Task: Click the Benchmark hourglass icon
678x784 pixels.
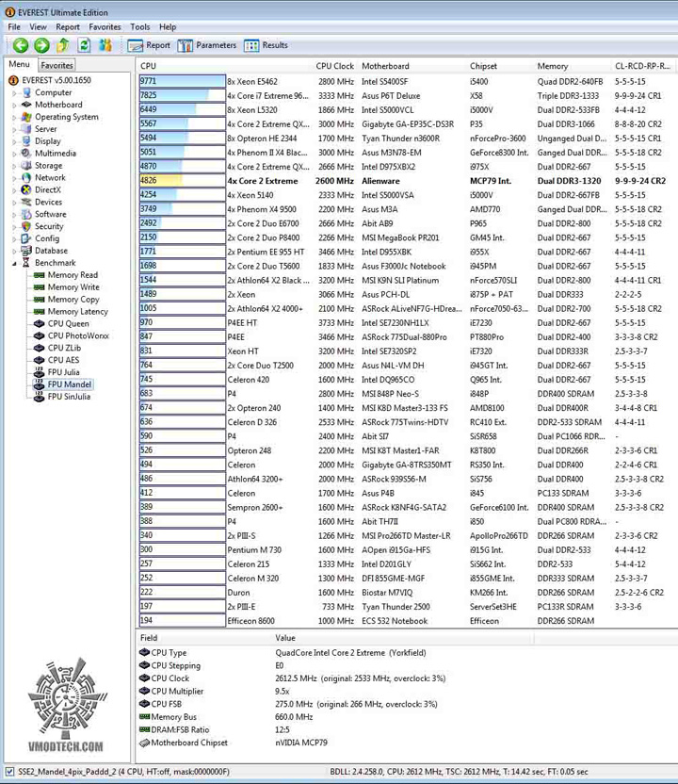Action: point(26,263)
